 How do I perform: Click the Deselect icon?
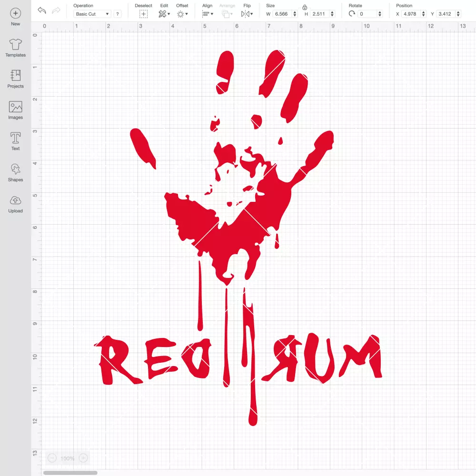click(x=144, y=14)
